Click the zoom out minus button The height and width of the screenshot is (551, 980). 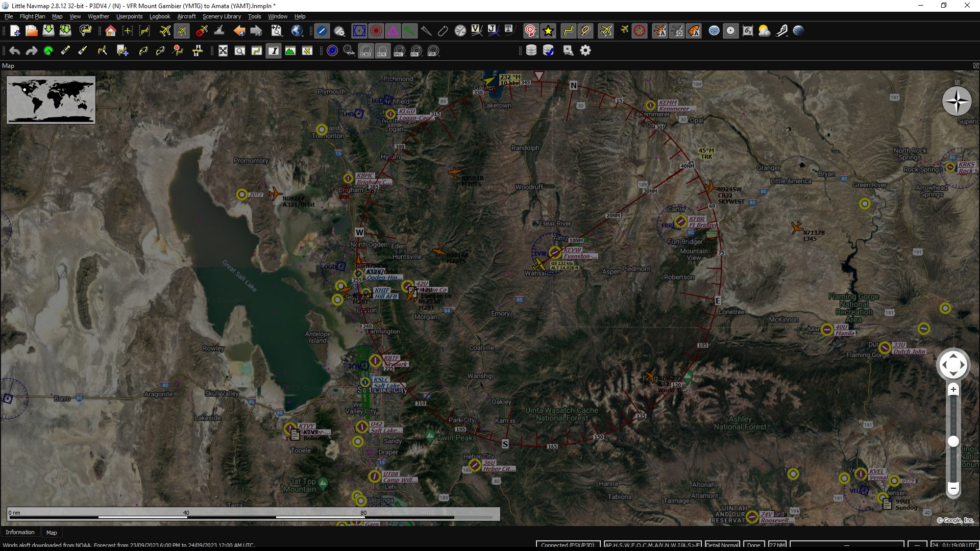(x=953, y=488)
